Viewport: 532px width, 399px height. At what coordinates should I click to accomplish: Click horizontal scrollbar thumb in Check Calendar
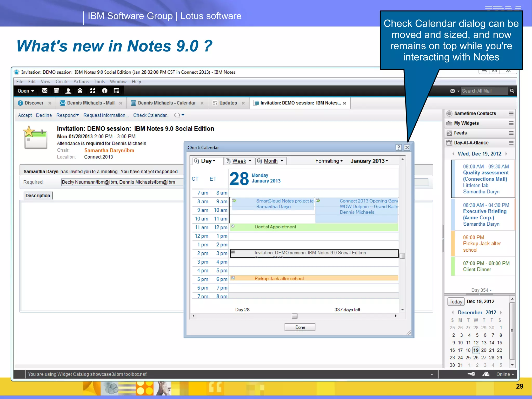coord(295,316)
